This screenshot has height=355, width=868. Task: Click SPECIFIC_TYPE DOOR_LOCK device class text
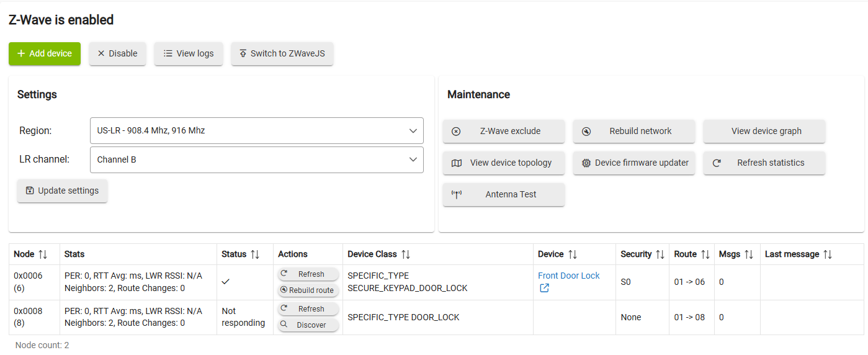pos(403,317)
